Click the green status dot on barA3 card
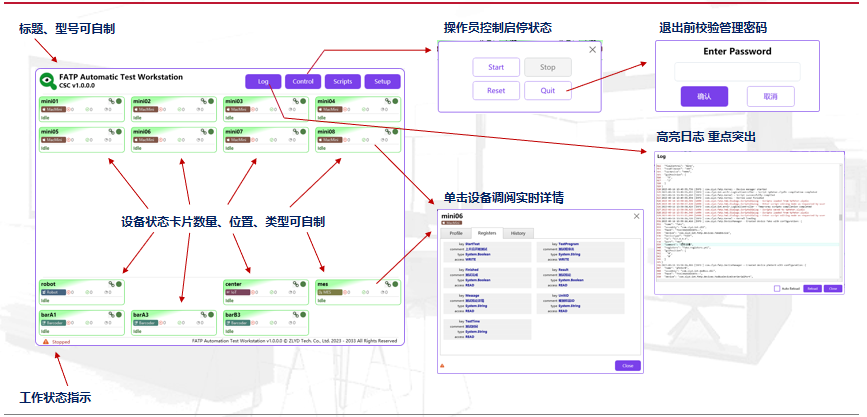 (x=211, y=314)
